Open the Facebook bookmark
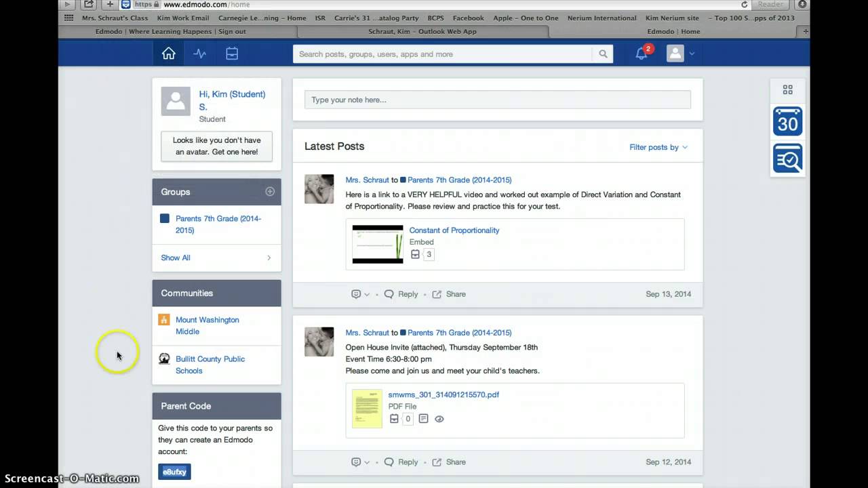The height and width of the screenshot is (488, 868). [468, 18]
